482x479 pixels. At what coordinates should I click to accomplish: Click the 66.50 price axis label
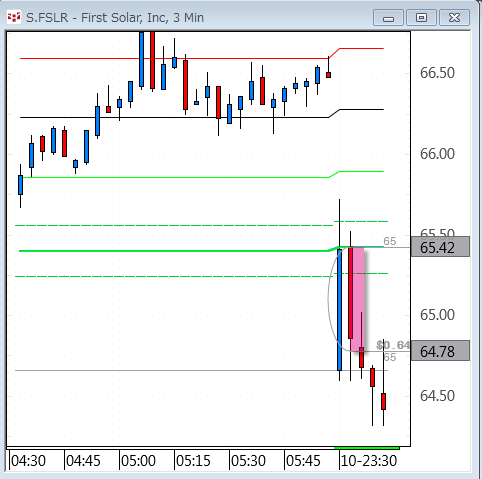coord(437,73)
